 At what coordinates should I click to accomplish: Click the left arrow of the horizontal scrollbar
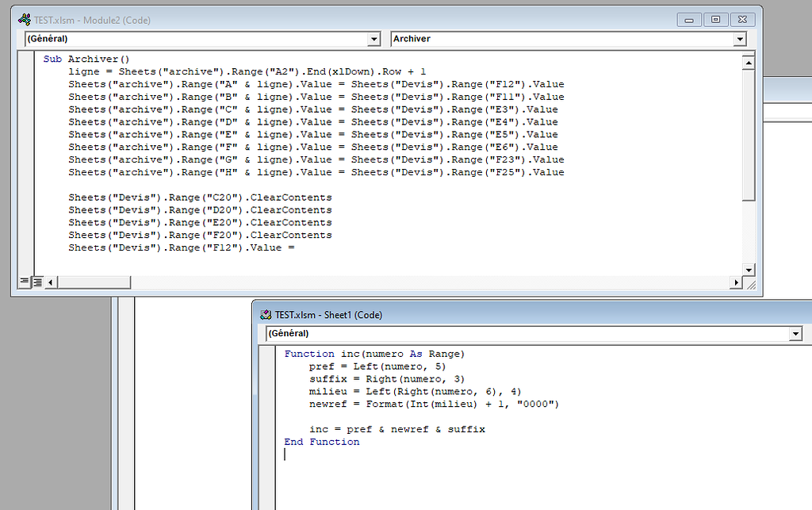(49, 282)
